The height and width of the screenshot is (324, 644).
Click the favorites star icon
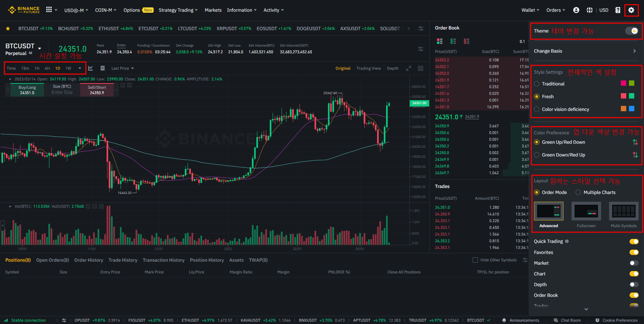(8, 28)
